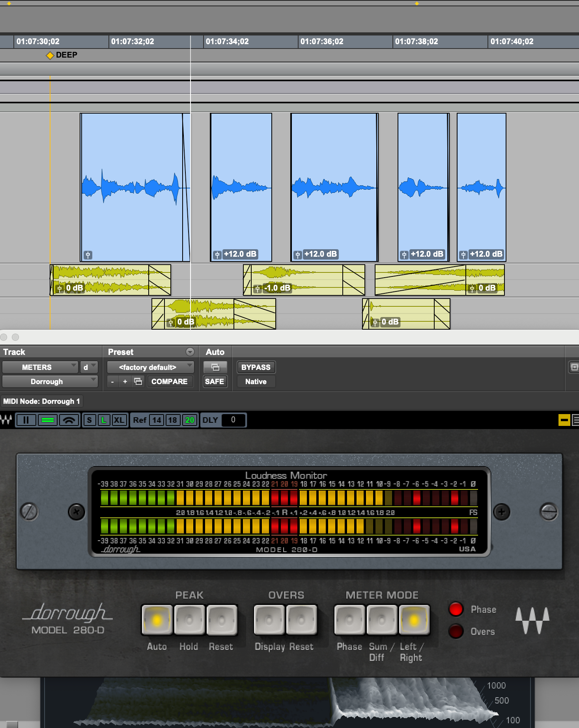Toggle automation SAFE button

pyautogui.click(x=215, y=381)
